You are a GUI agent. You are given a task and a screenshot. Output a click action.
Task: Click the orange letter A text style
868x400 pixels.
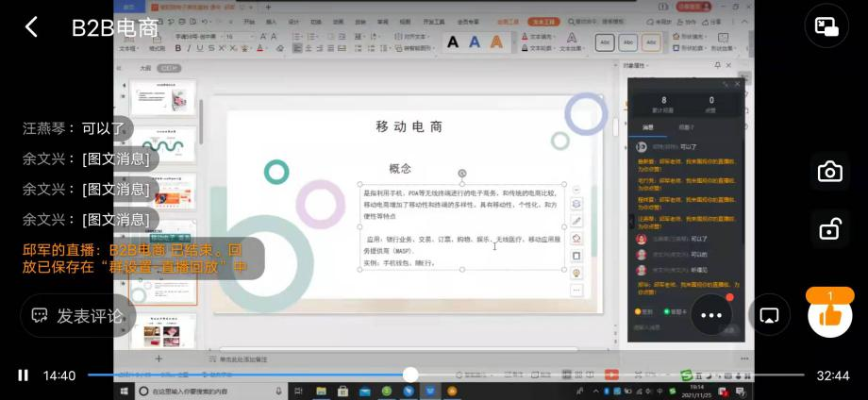point(495,42)
